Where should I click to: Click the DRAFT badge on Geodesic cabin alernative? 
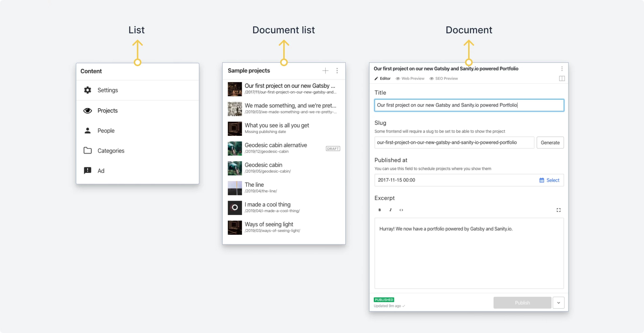pyautogui.click(x=333, y=149)
